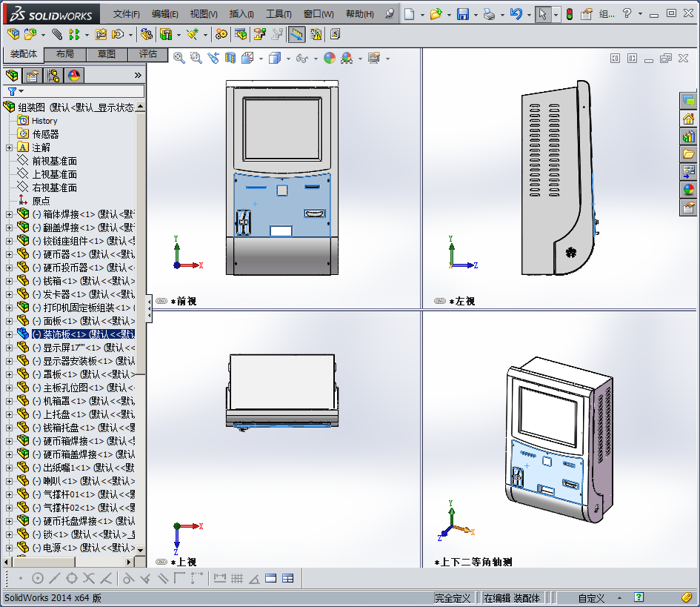Click the Print icon
The image size is (700, 607).
coord(490,15)
